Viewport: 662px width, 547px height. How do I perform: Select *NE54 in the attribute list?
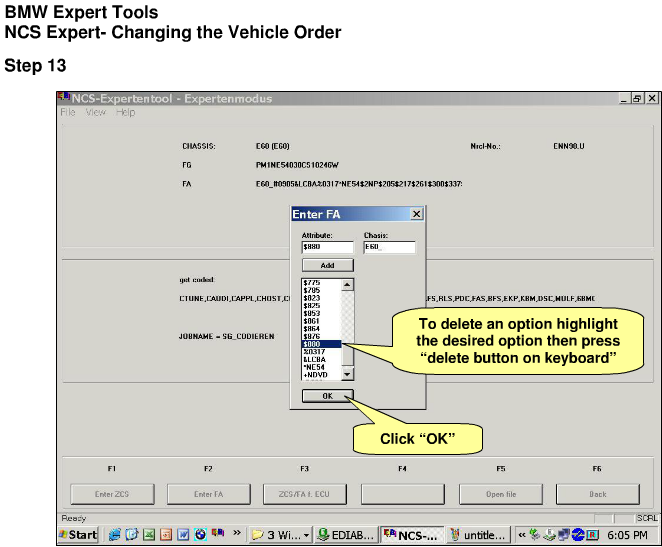[322, 367]
